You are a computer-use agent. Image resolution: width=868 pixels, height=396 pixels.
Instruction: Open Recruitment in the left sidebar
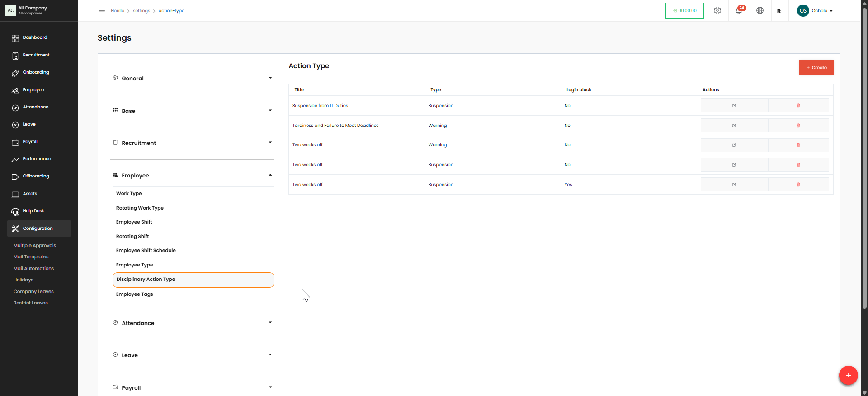[36, 55]
